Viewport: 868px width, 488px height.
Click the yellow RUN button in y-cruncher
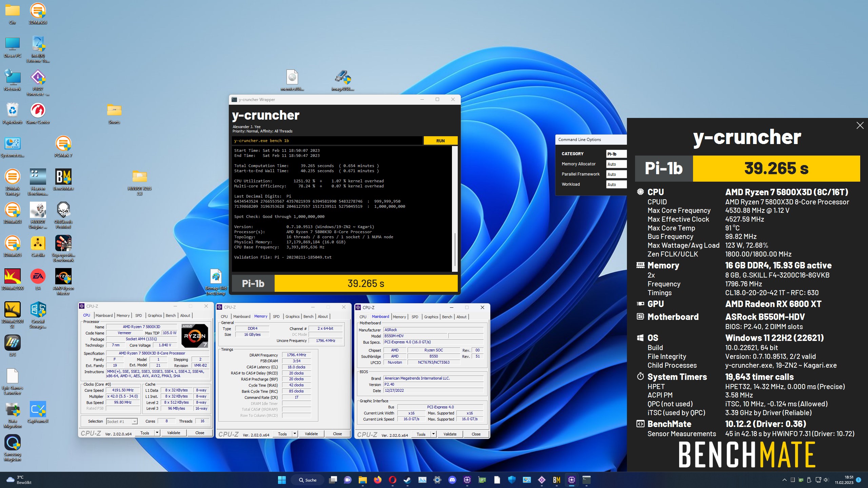point(440,141)
